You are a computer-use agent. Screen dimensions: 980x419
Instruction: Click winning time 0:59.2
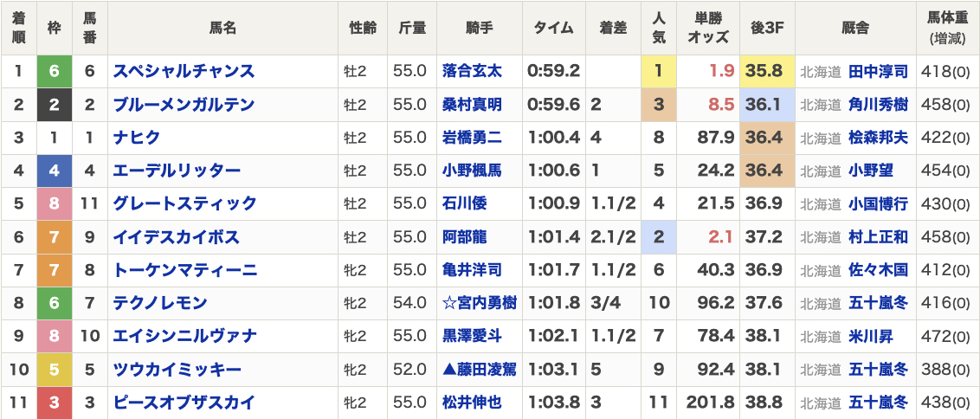point(553,71)
